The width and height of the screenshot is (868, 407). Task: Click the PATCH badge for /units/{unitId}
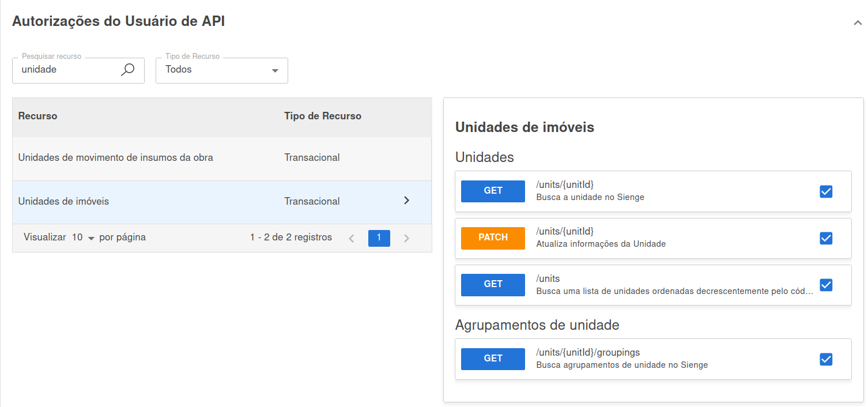pos(493,238)
